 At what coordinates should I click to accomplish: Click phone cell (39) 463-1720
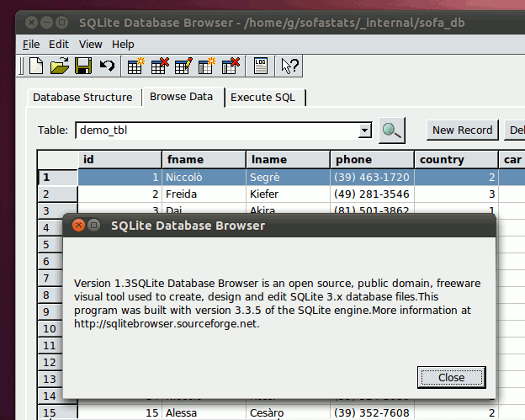tap(372, 178)
